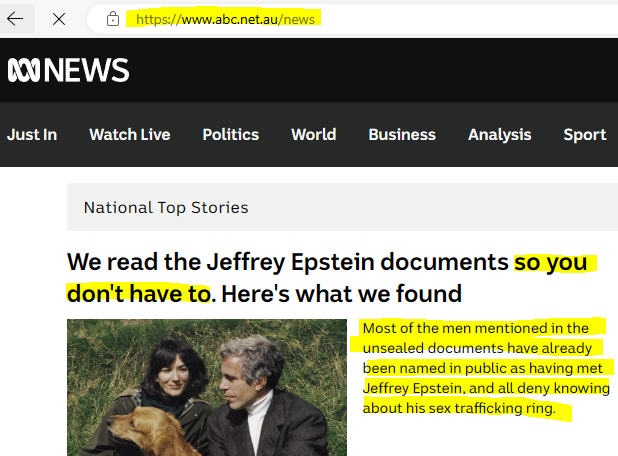The width and height of the screenshot is (618, 456).
Task: Click the Epstein story photo thumbnail
Action: (x=207, y=387)
